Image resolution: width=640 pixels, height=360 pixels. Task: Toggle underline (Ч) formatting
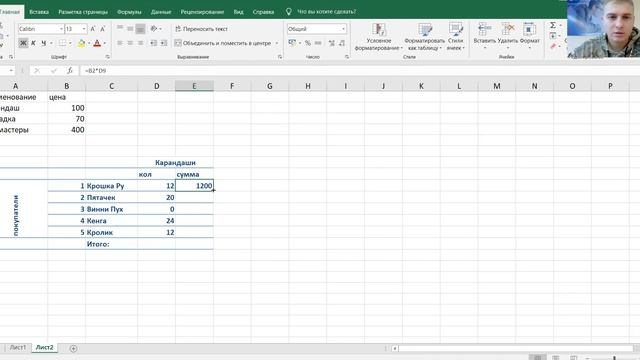(43, 43)
